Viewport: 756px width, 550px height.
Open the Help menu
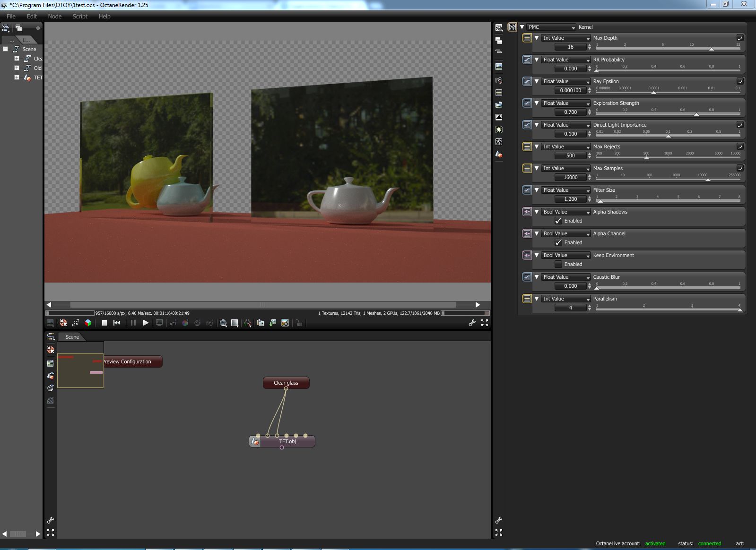tap(104, 16)
